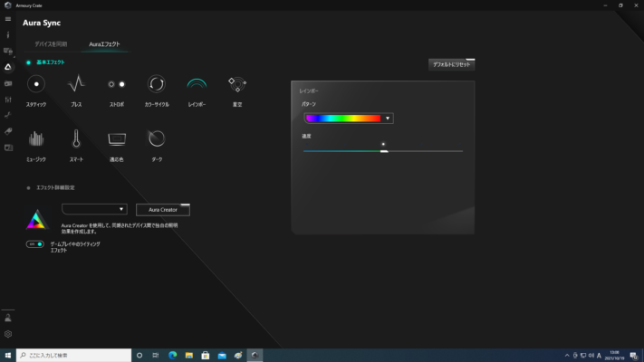
Task: Open the Devices icon in sidebar
Action: tap(8, 51)
